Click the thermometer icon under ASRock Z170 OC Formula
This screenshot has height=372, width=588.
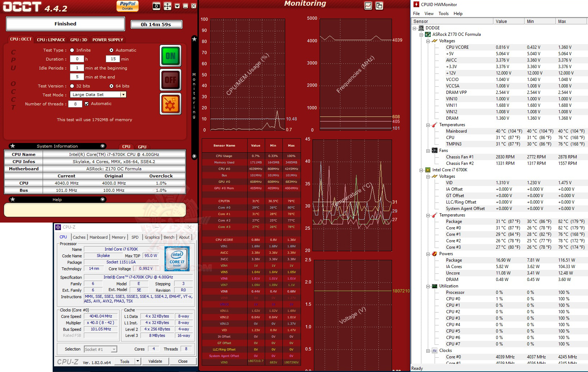point(434,125)
